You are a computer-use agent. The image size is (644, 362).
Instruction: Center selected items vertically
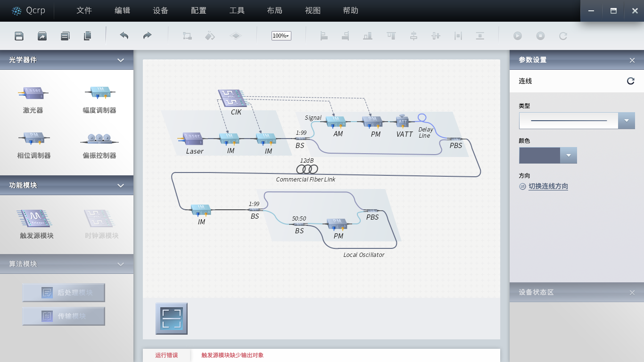(436, 36)
